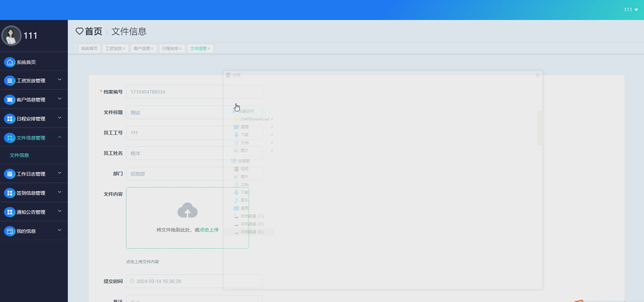The width and height of the screenshot is (644, 302).
Task: Close the 文件信息 tab with its X
Action: tap(209, 48)
